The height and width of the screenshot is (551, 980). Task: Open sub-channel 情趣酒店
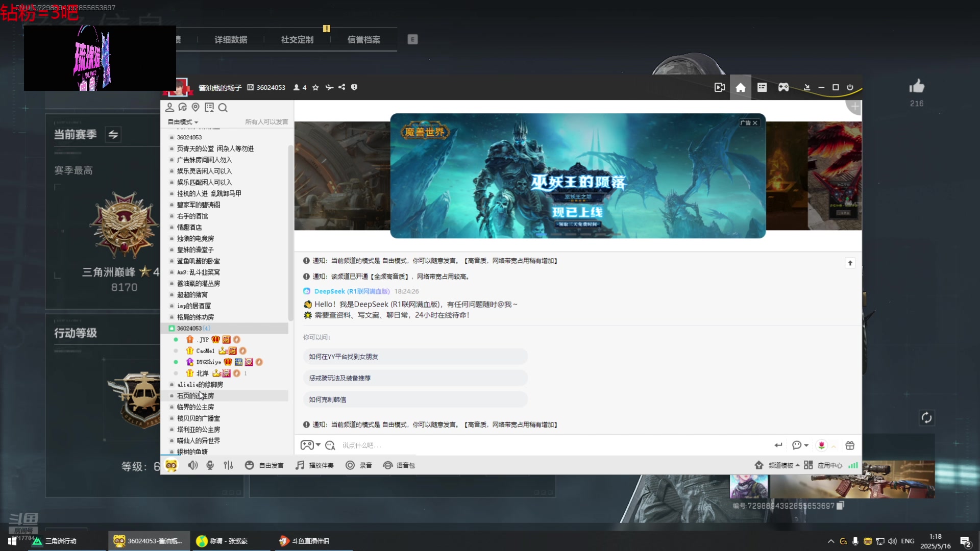[x=189, y=227]
